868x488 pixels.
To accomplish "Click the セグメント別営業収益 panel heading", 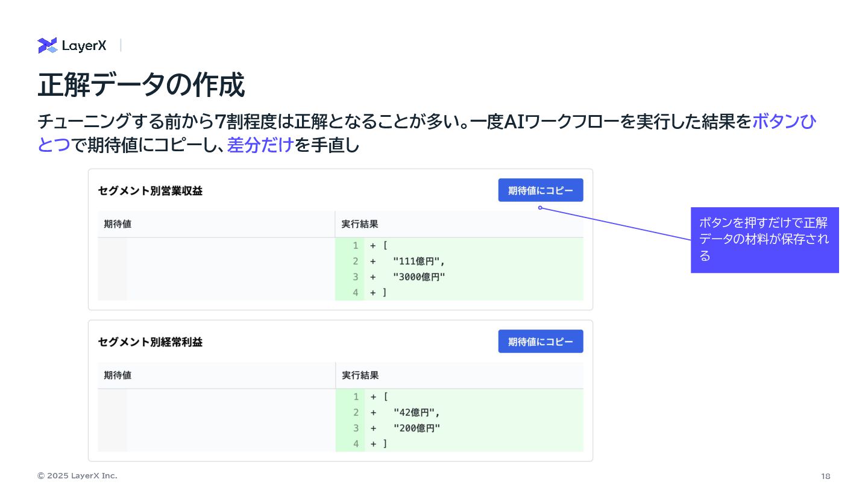I will 150,191.
